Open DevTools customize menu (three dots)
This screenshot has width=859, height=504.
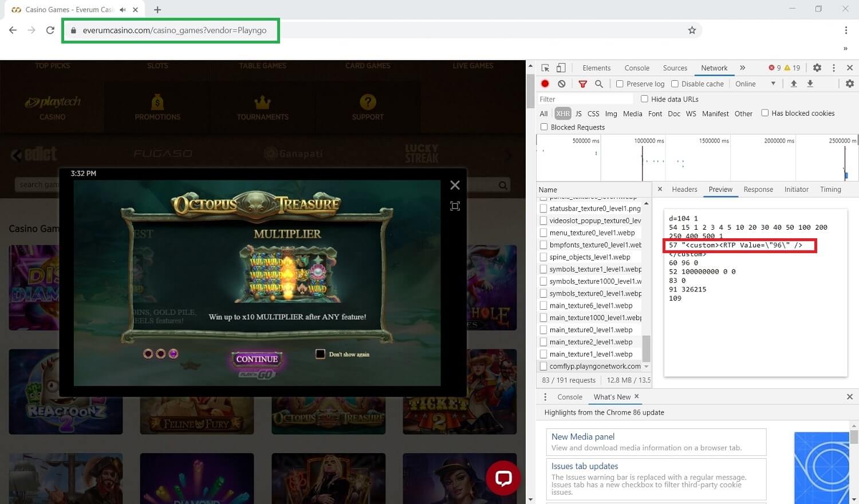click(x=834, y=68)
